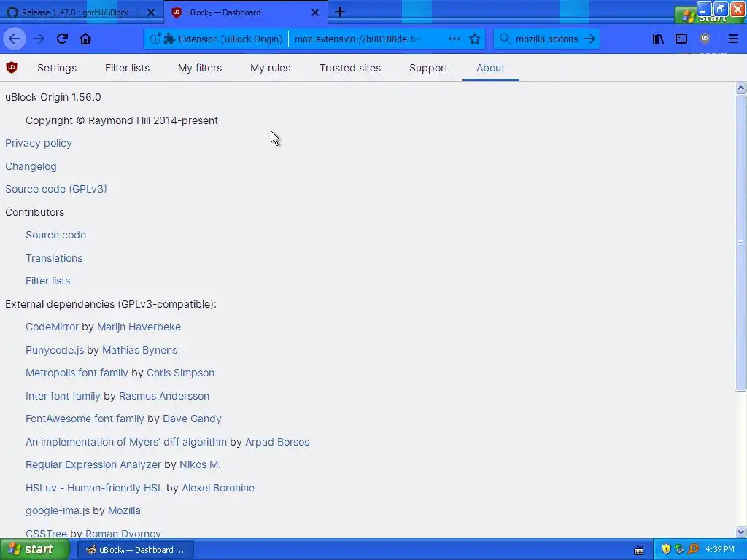The image size is (747, 560).
Task: Switch to the Filter lists tab
Action: tap(127, 68)
